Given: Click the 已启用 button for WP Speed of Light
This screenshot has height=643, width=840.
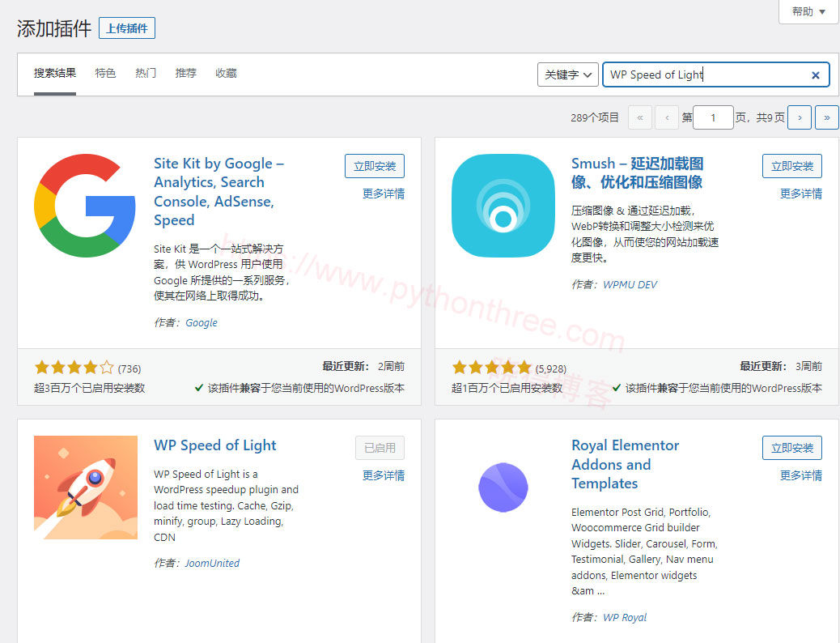Looking at the screenshot, I should 380,448.
